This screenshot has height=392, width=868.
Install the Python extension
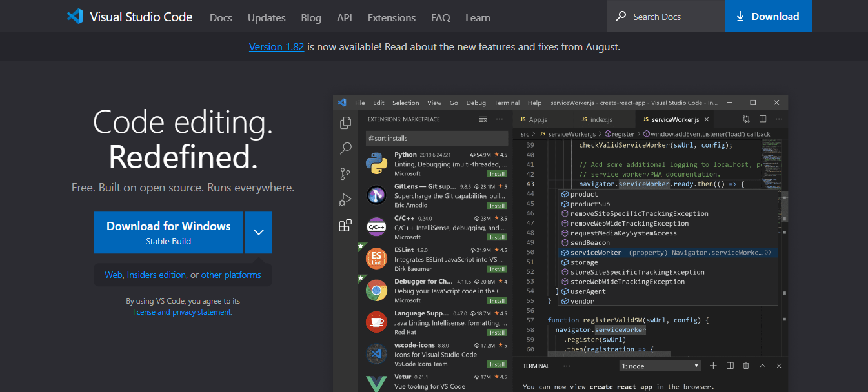(497, 173)
